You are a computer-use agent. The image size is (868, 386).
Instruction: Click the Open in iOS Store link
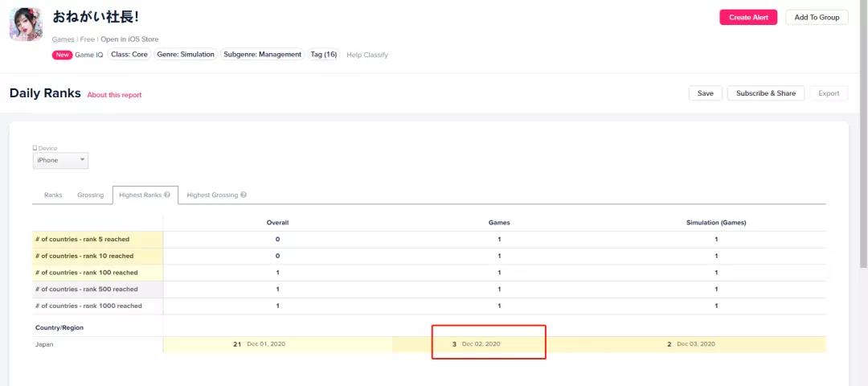coord(130,39)
